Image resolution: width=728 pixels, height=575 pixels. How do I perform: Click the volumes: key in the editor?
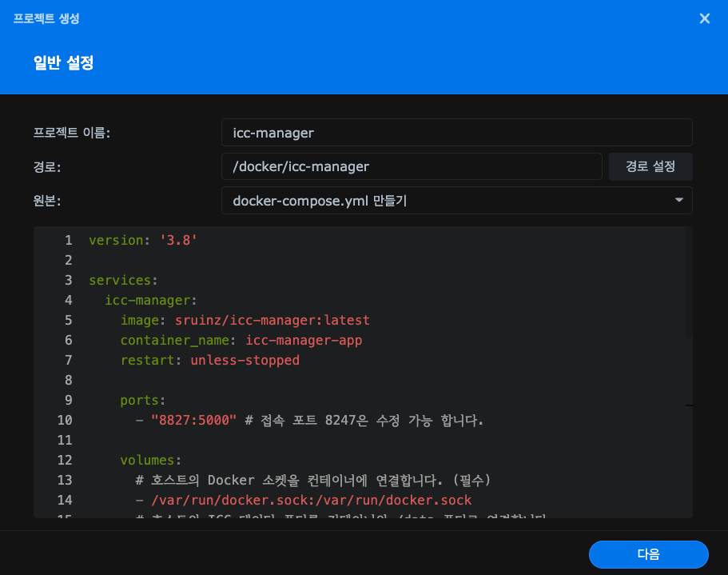[x=150, y=460]
